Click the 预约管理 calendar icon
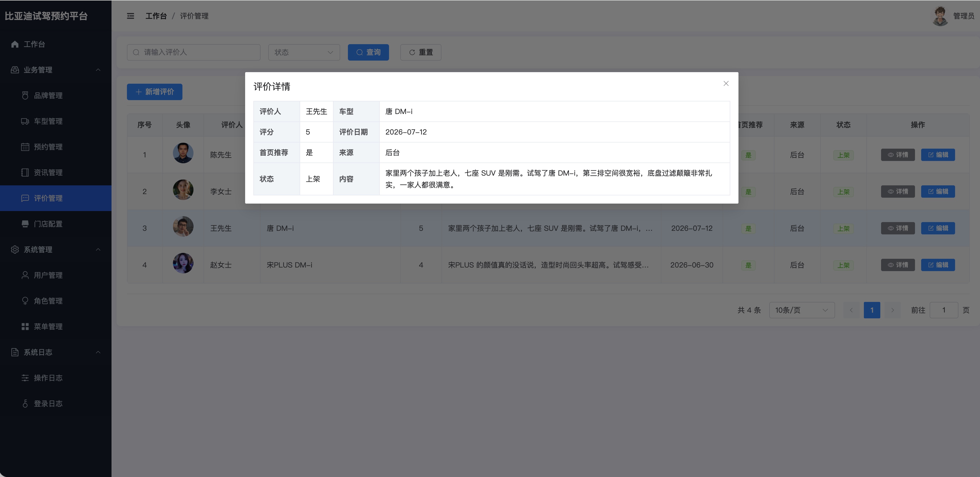This screenshot has width=980, height=477. 25,147
